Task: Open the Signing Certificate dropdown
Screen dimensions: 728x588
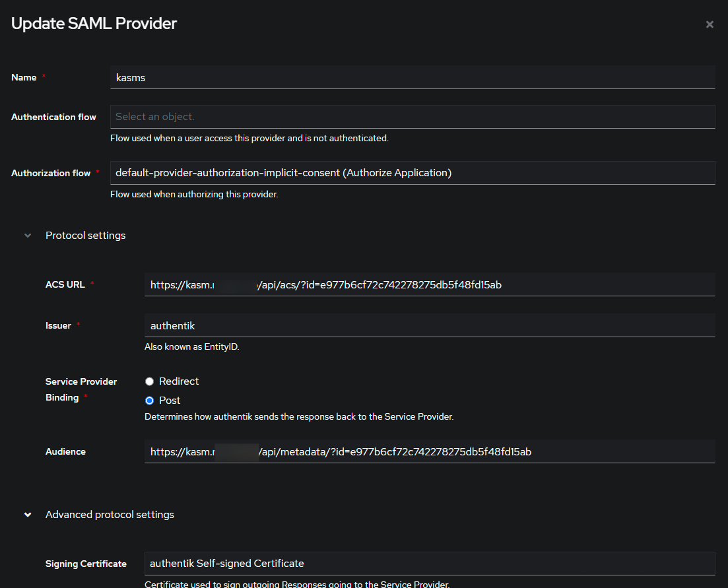Action: 430,564
